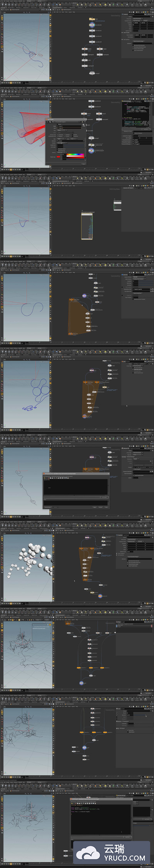Click the black text area in the dialog over the tangled-curve view
This screenshot has width=154, height=868.
pos(75,486)
